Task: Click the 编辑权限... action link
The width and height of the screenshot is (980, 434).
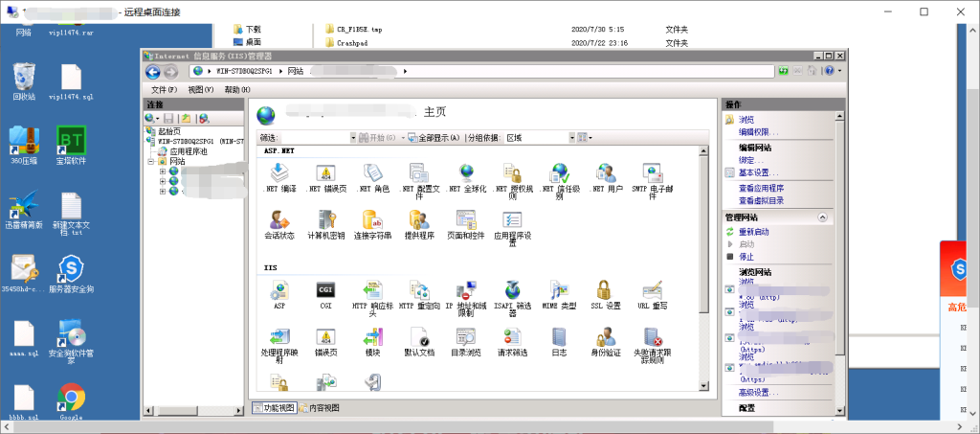Action: tap(758, 132)
